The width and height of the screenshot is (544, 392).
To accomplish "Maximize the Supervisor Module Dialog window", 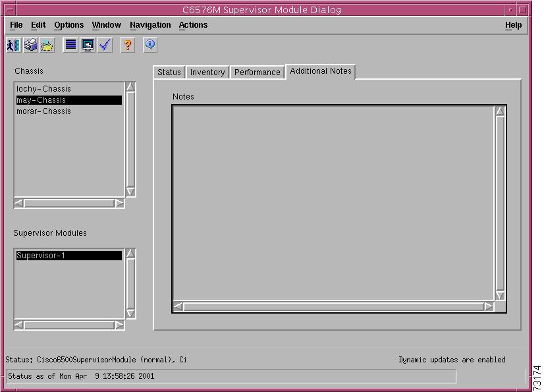I will pyautogui.click(x=522, y=10).
